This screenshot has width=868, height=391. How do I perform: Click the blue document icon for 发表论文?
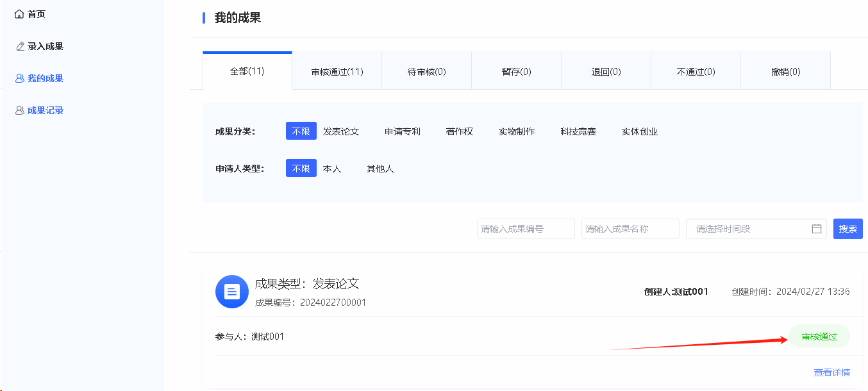coord(231,292)
